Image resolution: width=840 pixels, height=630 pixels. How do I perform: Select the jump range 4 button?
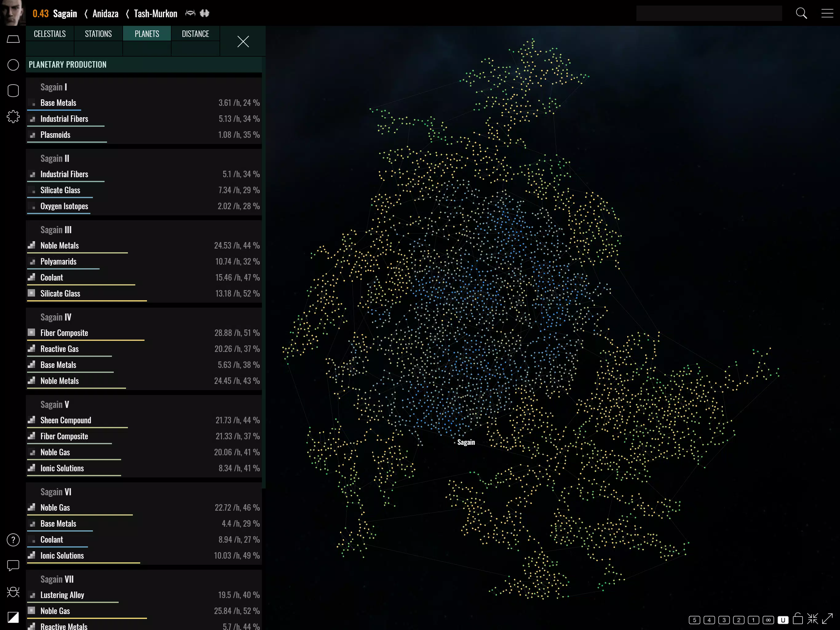point(709,620)
